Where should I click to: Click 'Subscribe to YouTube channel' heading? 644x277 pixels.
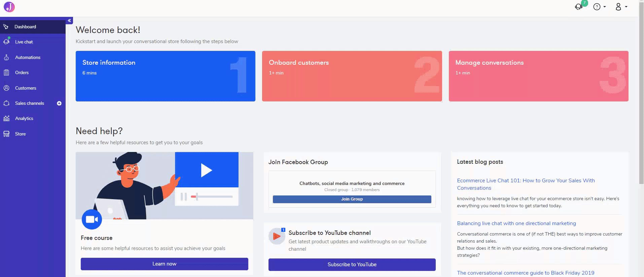tap(330, 233)
